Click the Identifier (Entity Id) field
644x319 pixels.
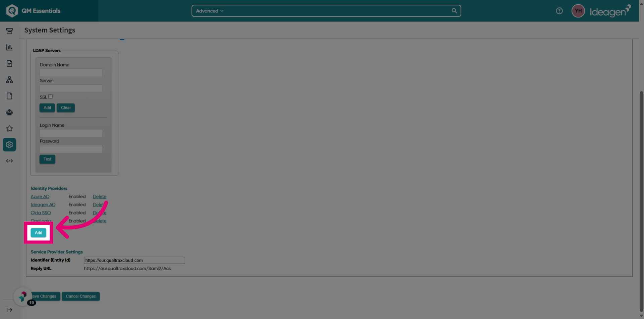pos(134,260)
